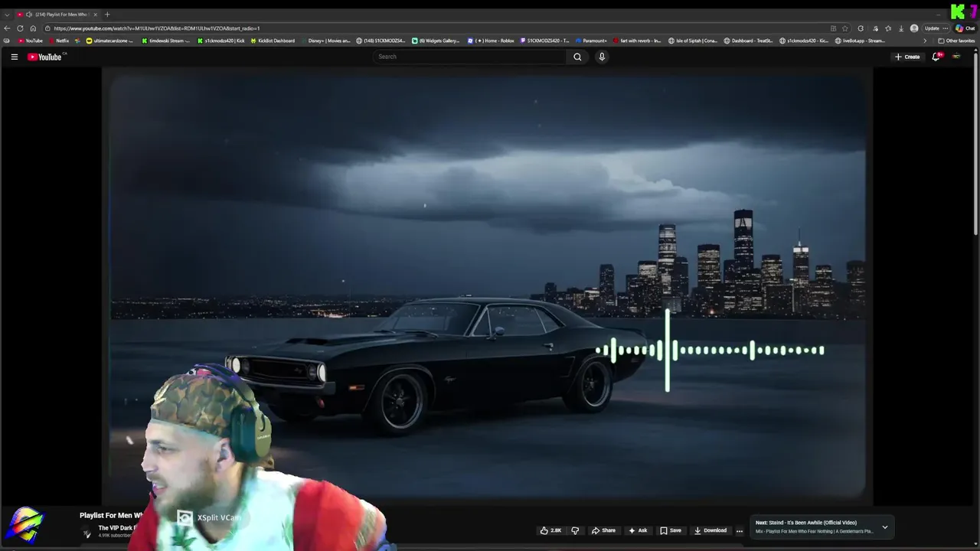Image resolution: width=980 pixels, height=551 pixels.
Task: Click the Share button
Action: pos(603,530)
